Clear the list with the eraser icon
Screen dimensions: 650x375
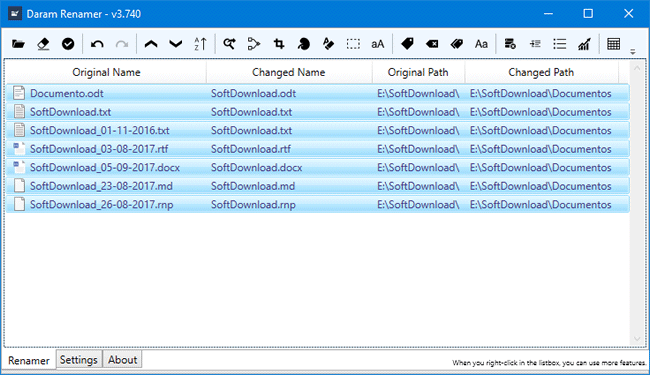(43, 44)
